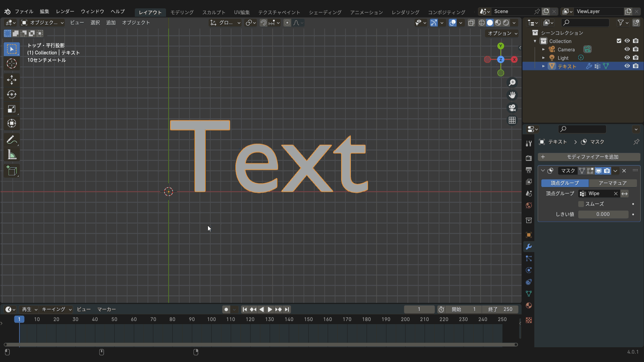This screenshot has height=362, width=644.
Task: Enable the スムーズ checkbox
Action: (x=581, y=204)
